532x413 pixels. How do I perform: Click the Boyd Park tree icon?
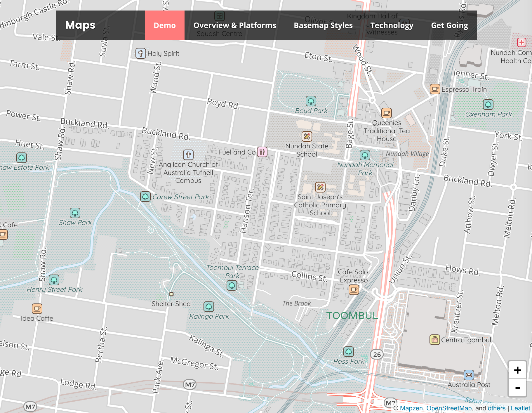point(311,101)
